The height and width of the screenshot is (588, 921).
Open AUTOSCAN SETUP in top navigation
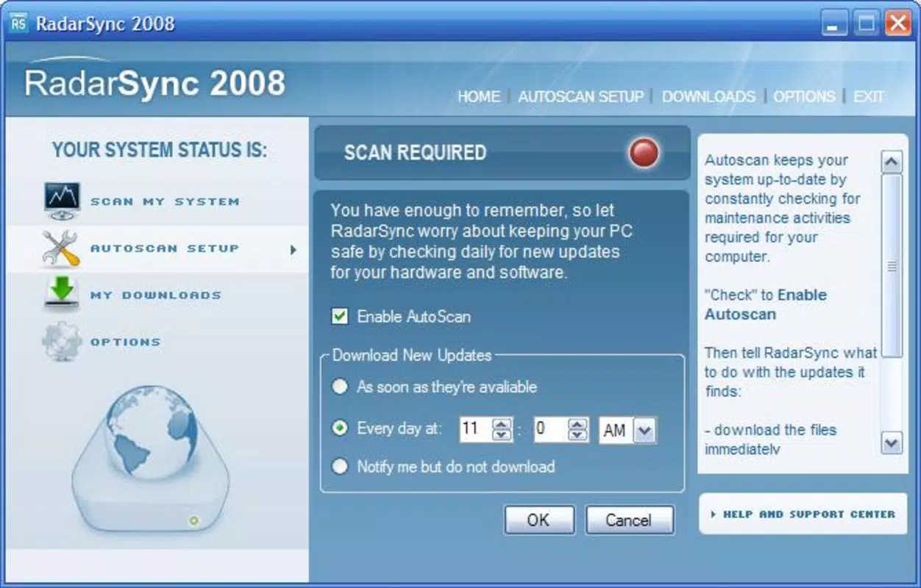point(581,96)
